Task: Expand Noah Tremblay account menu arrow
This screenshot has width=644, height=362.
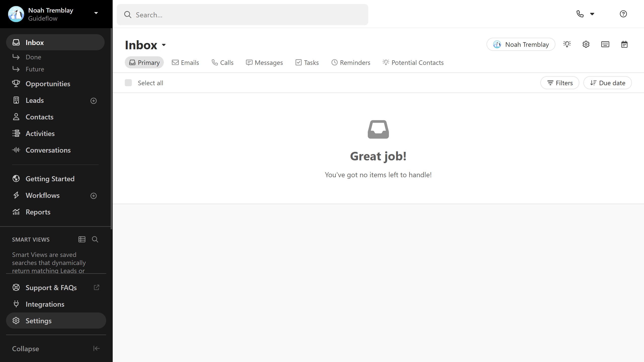Action: [x=96, y=13]
